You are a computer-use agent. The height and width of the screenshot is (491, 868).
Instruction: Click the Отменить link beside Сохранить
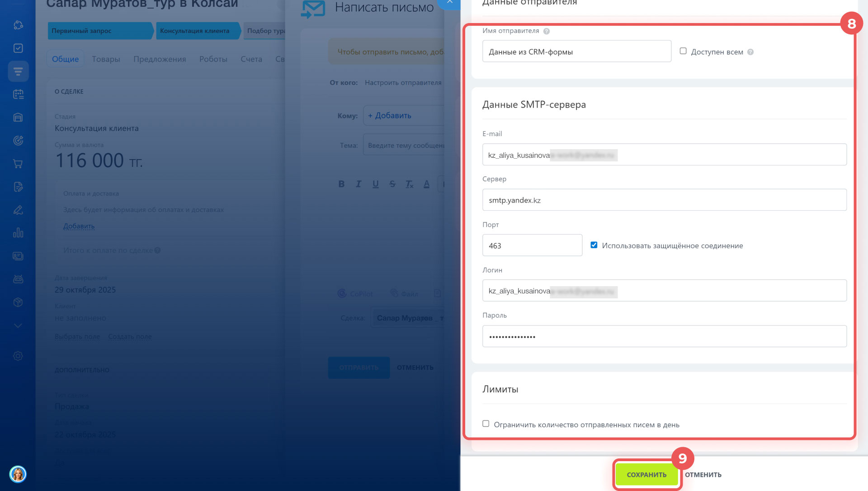(x=703, y=475)
